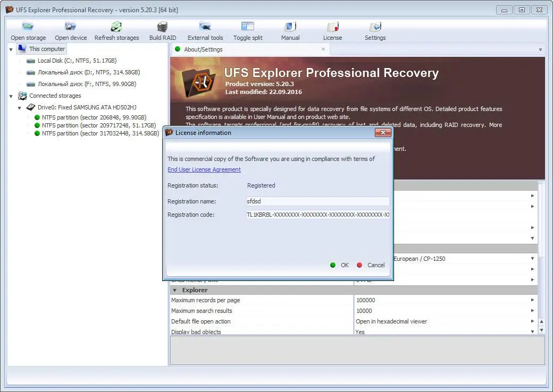The image size is (553, 392).
Task: Collapse the Explorer settings section
Action: pyautogui.click(x=174, y=290)
